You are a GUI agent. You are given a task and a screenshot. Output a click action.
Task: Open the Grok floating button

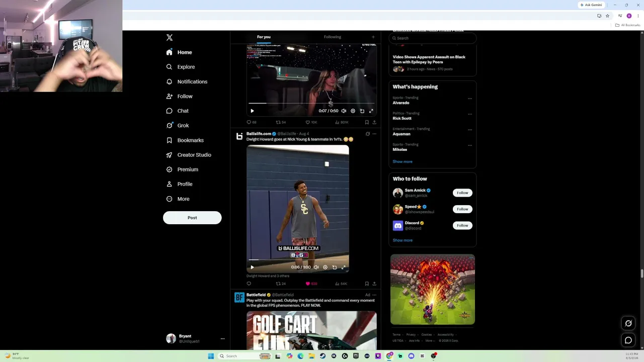coord(628,323)
